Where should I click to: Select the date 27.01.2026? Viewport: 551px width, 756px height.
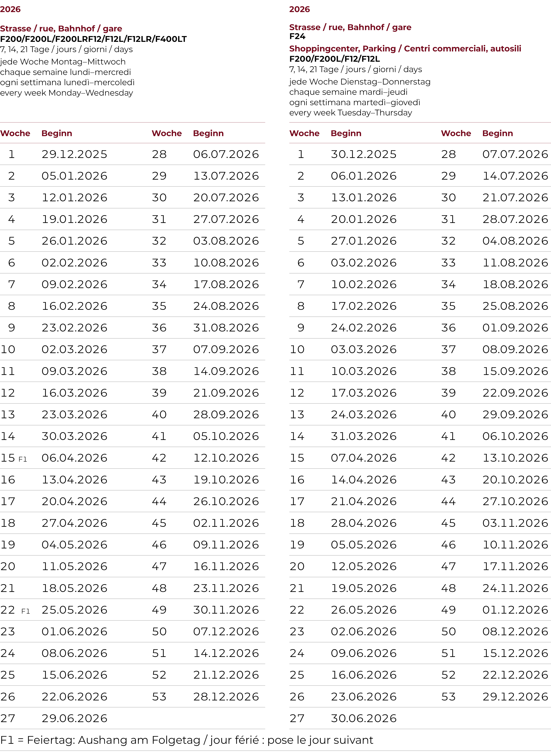point(364,241)
